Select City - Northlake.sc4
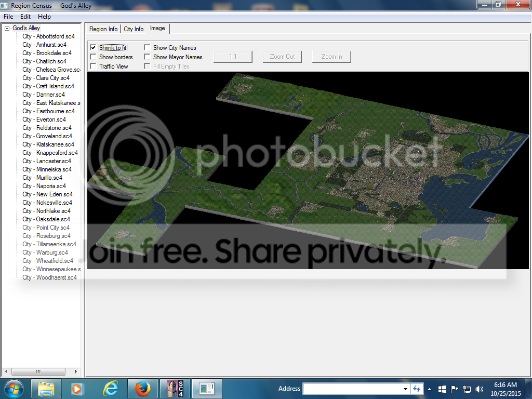532x399 pixels. (46, 211)
